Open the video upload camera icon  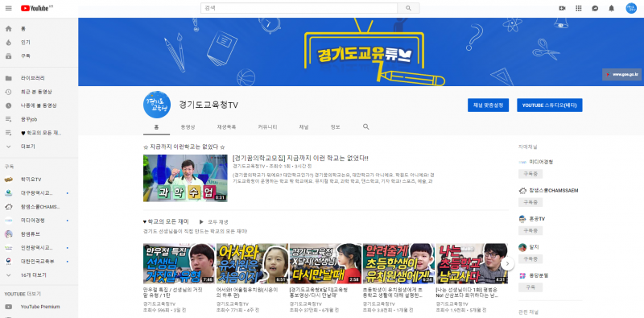click(562, 8)
